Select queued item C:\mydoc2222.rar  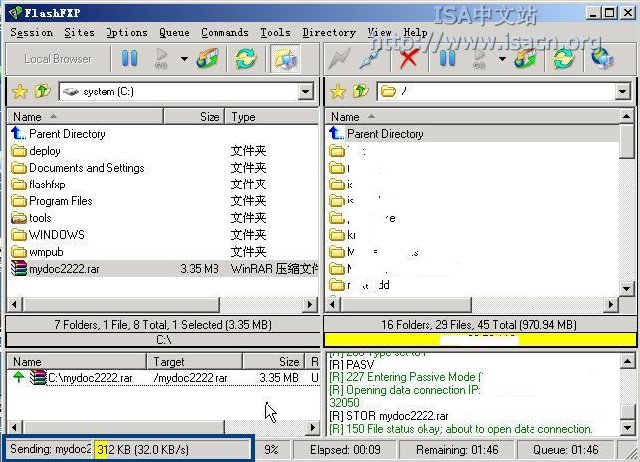point(90,378)
